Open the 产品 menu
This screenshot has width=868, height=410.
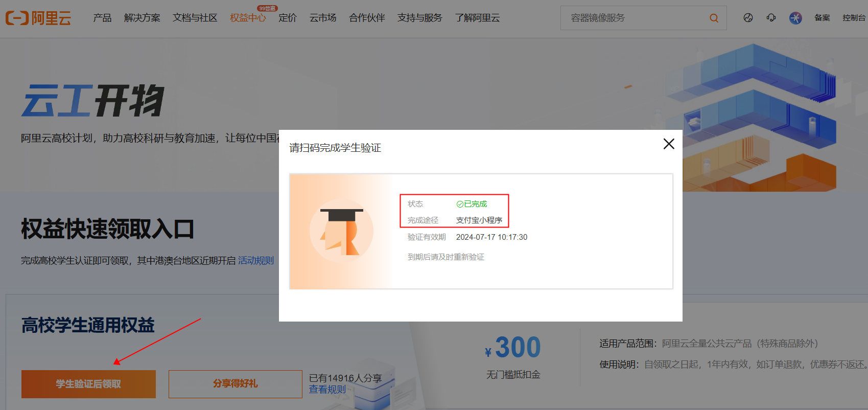(102, 18)
